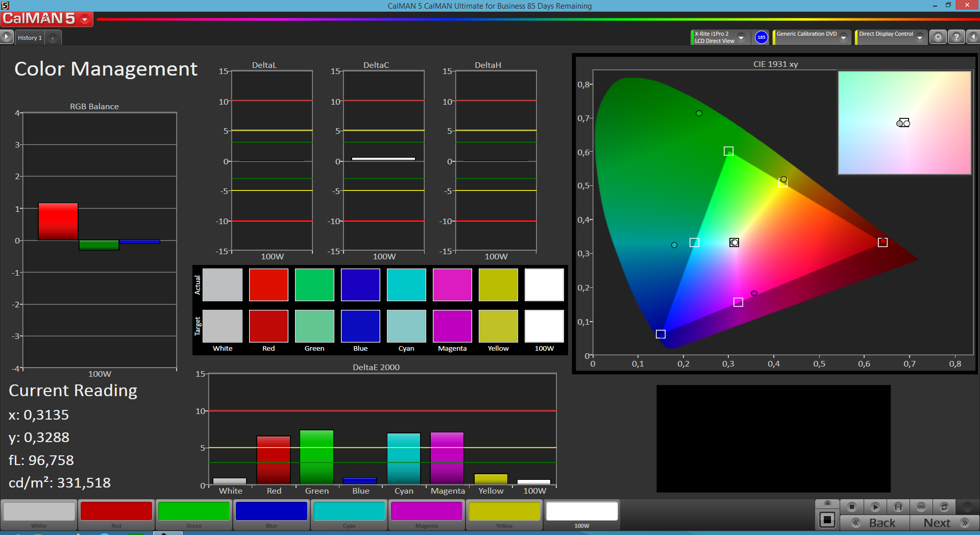980x535 pixels.
Task: Click the Red bar in RGB Balance chart
Action: point(58,222)
